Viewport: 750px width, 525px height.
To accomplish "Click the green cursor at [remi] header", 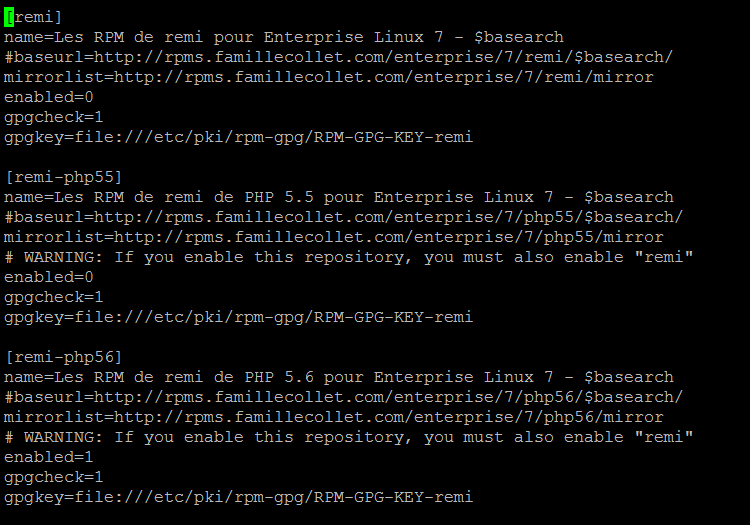I will [9, 17].
